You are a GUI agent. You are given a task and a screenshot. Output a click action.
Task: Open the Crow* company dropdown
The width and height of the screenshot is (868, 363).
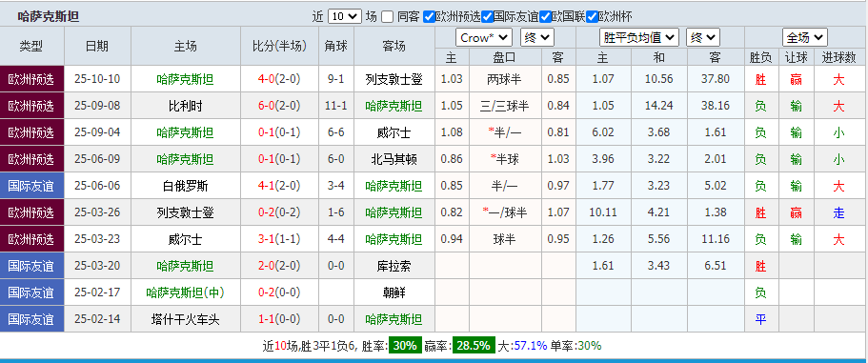pos(484,37)
